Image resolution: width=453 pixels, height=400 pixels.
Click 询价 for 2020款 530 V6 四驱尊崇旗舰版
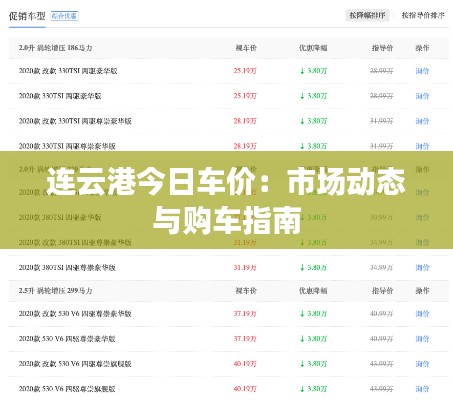[x=422, y=389]
